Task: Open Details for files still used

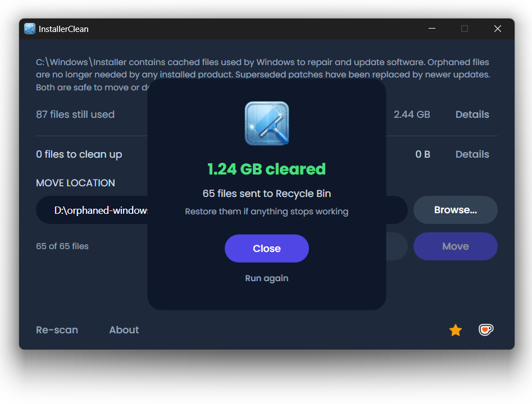Action: pyautogui.click(x=472, y=114)
